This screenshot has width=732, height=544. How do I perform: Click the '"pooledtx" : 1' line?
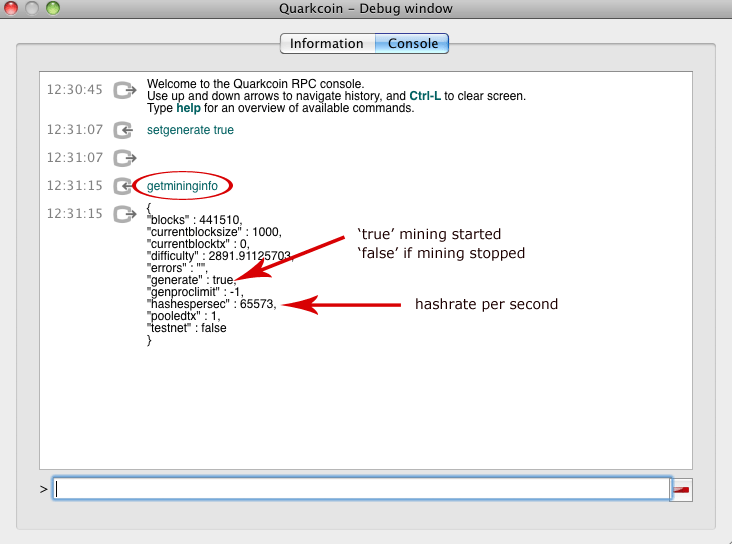pyautogui.click(x=183, y=316)
